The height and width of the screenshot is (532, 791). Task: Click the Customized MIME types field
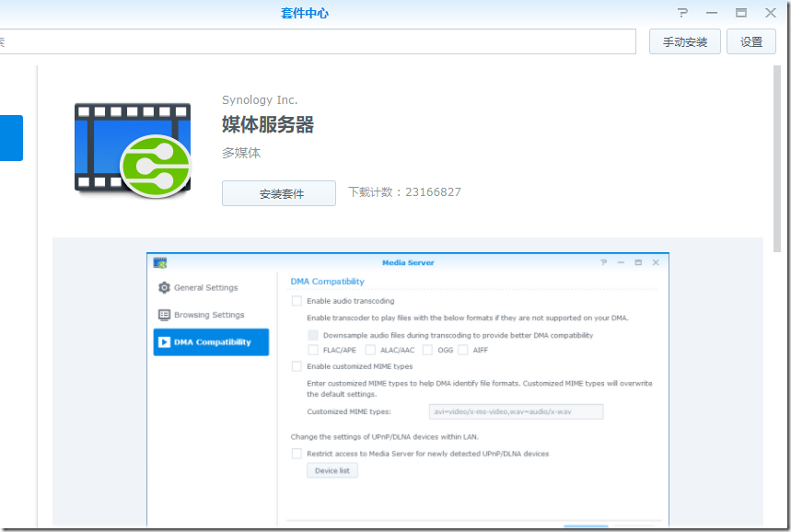516,411
